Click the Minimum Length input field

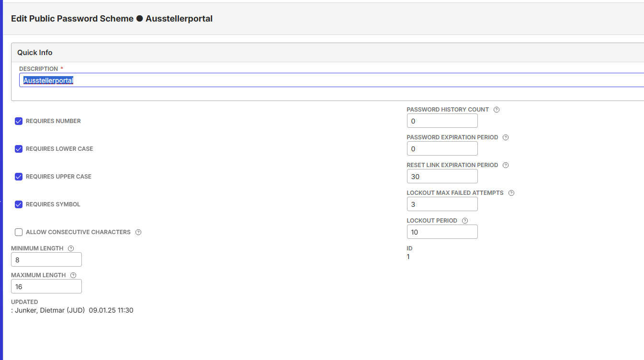(x=46, y=259)
